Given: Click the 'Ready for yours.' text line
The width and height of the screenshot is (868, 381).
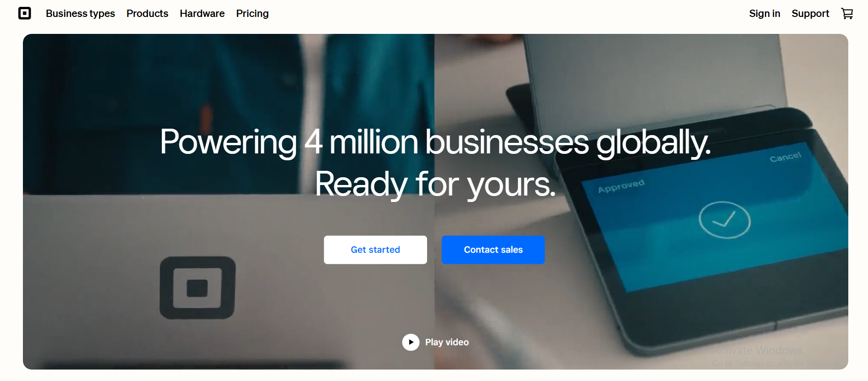Looking at the screenshot, I should click(435, 184).
